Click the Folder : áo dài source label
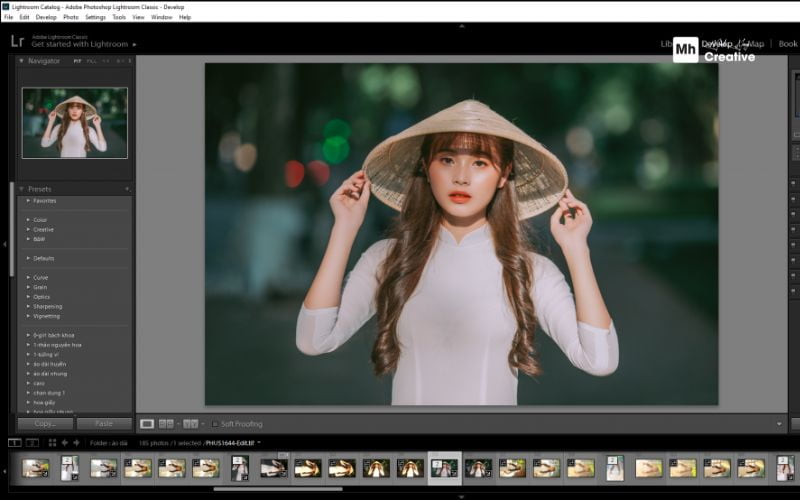The width and height of the screenshot is (800, 500). click(x=109, y=443)
